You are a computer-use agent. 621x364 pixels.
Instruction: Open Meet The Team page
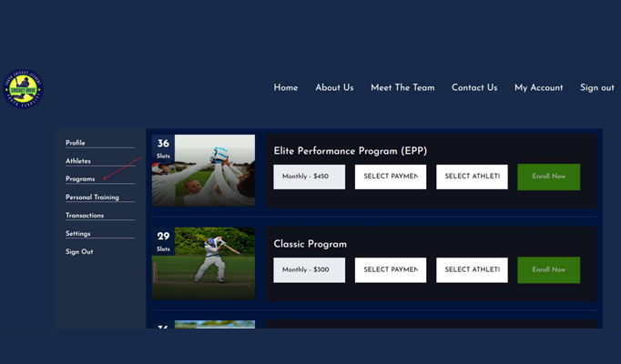[402, 87]
